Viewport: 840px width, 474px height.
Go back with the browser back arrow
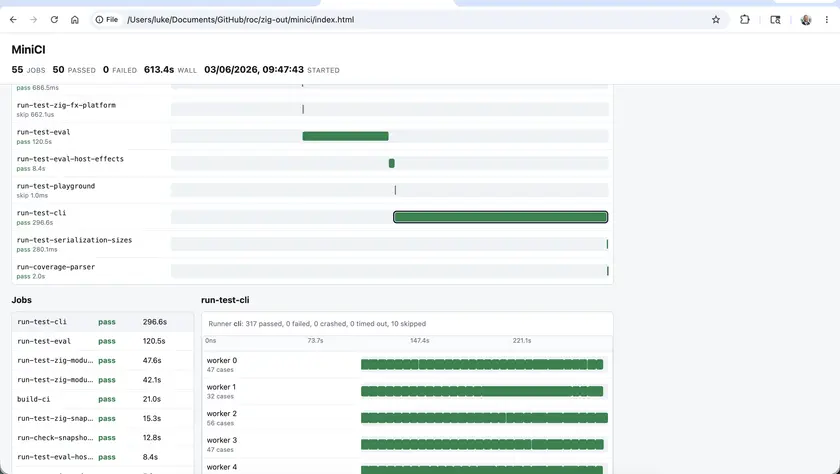(13, 20)
